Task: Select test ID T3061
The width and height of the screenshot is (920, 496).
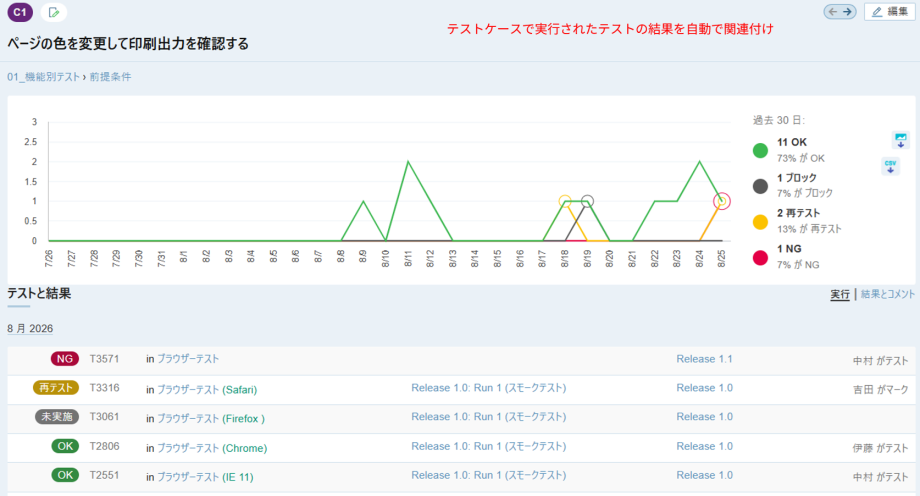Action: [104, 417]
